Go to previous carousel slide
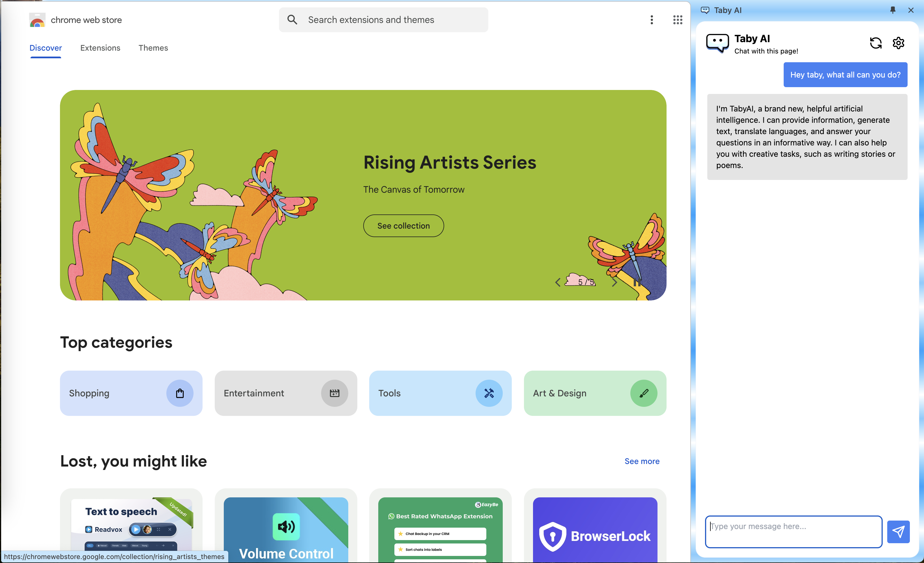This screenshot has height=563, width=924. pyautogui.click(x=558, y=282)
